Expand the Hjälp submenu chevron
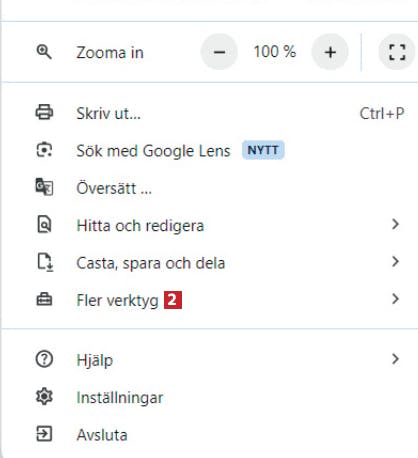Image resolution: width=418 pixels, height=458 pixels. (395, 359)
